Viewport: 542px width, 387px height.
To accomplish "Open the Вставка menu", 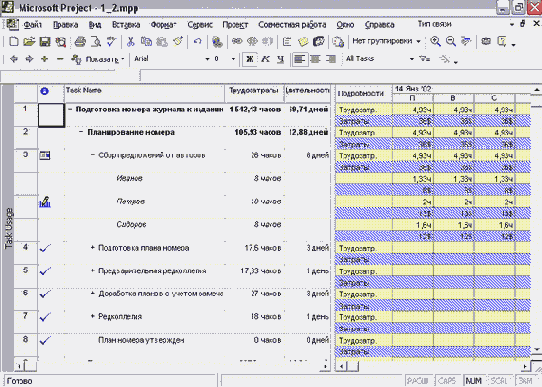I will pos(126,25).
